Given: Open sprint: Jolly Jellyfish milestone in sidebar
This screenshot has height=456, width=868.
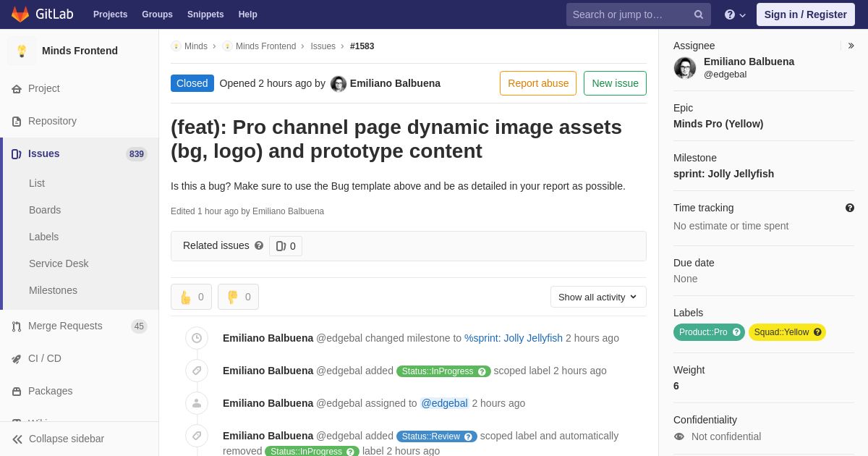Looking at the screenshot, I should tap(723, 174).
